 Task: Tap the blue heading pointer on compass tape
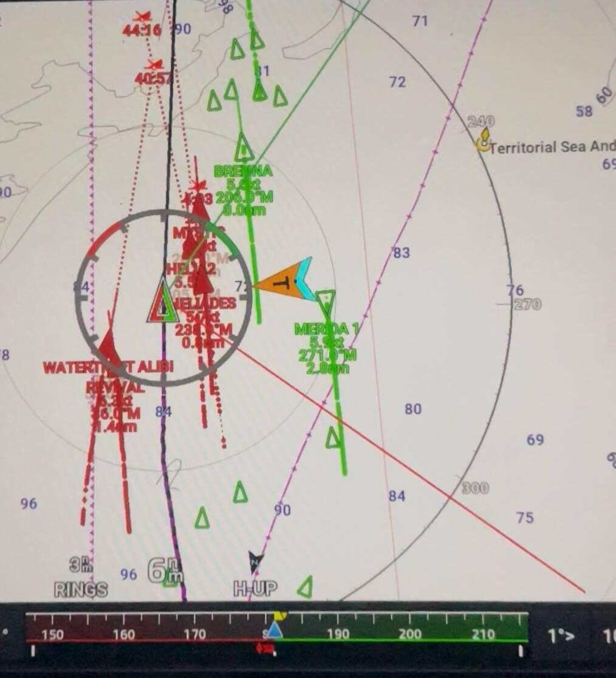[275, 630]
